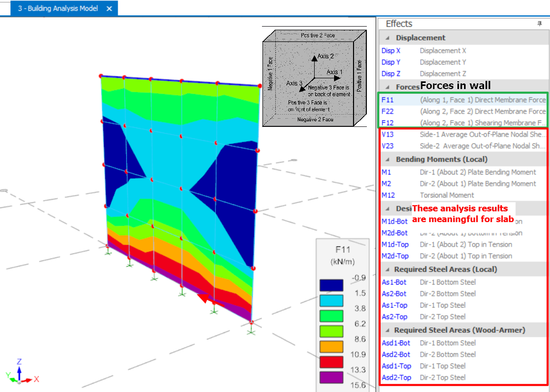
Task: Choose Asd2-Top Wood-Armer top steel
Action: [396, 378]
